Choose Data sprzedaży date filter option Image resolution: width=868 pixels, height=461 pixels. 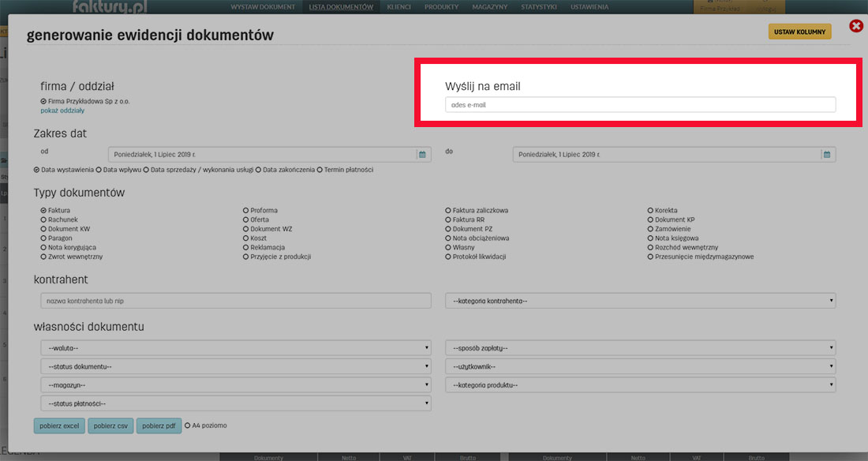[x=147, y=170]
